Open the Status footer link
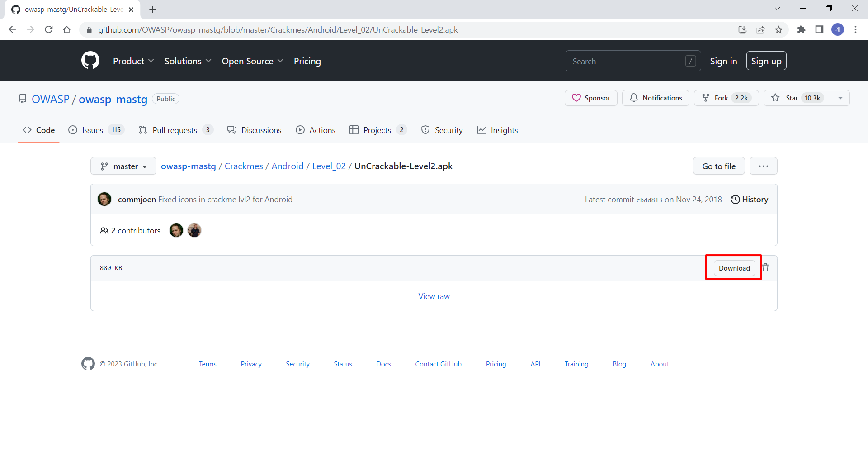868x466 pixels. click(343, 364)
